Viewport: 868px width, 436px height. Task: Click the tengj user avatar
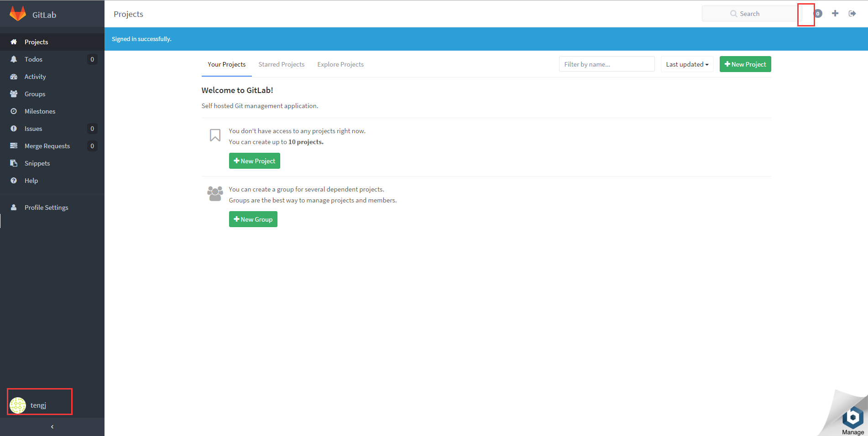click(18, 405)
